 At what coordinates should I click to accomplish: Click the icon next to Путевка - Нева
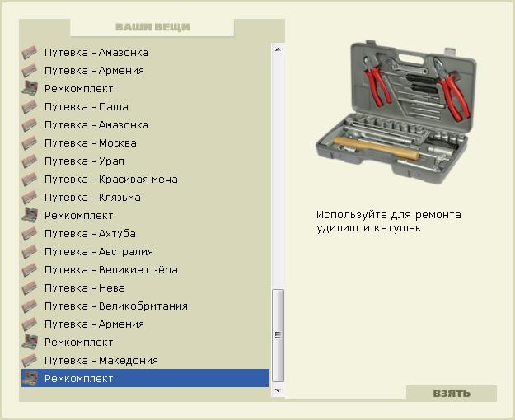[x=30, y=288]
